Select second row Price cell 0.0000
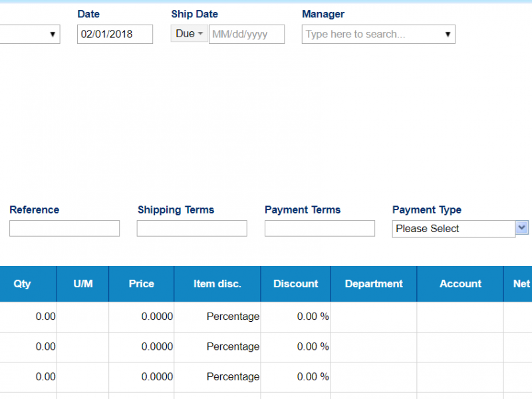 coord(142,346)
